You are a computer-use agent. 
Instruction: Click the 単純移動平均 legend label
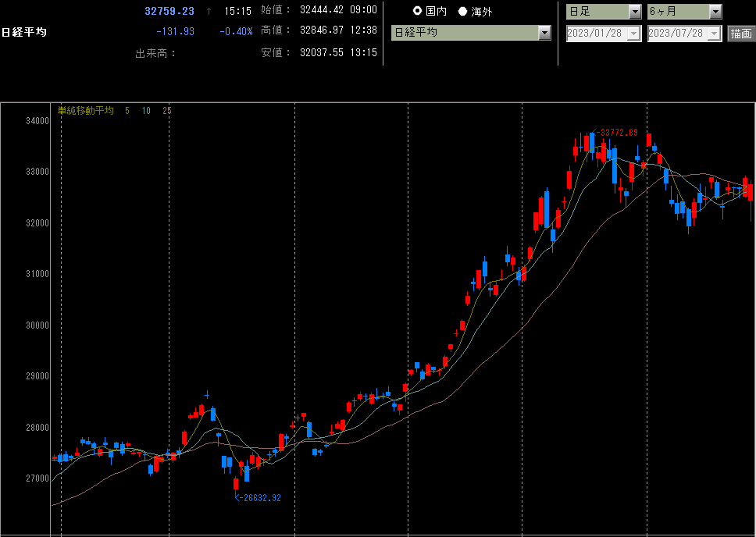point(86,111)
